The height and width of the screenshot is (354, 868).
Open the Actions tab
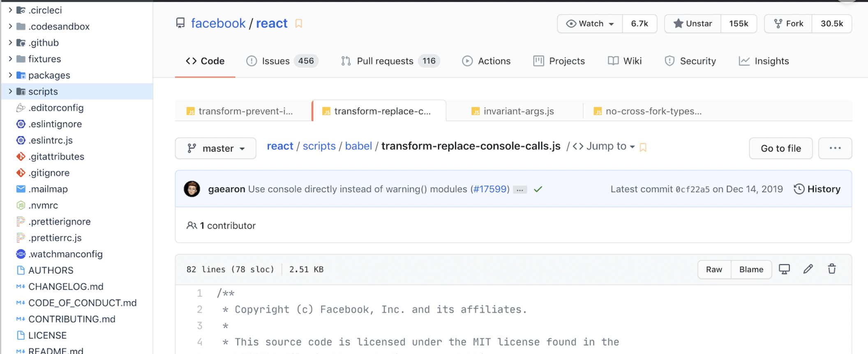(x=486, y=61)
